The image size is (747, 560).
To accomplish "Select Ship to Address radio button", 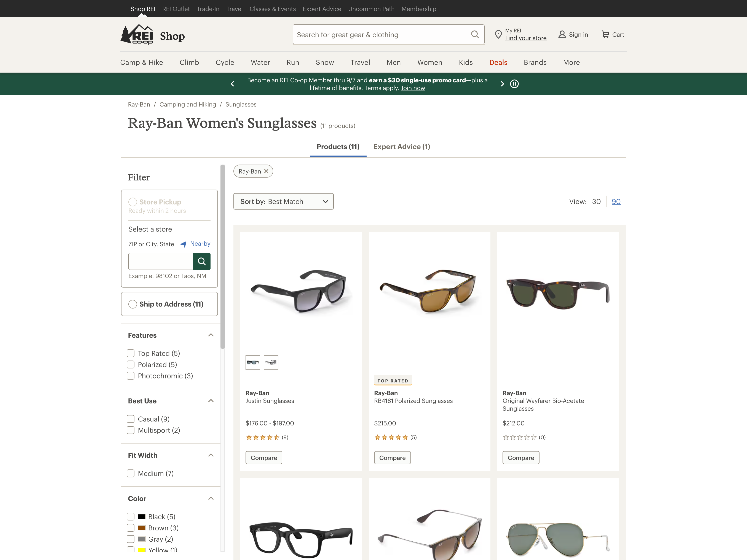I will point(133,304).
